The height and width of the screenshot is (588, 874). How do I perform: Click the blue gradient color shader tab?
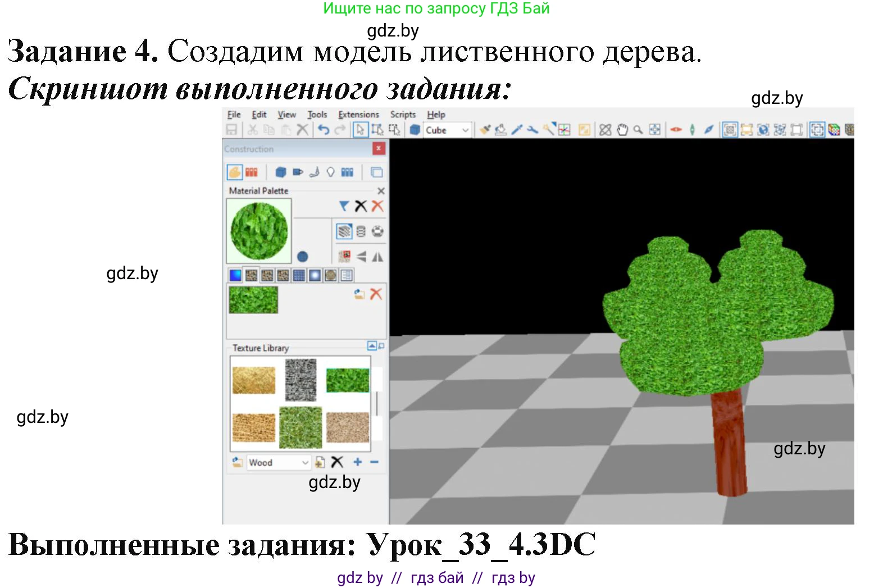point(235,275)
